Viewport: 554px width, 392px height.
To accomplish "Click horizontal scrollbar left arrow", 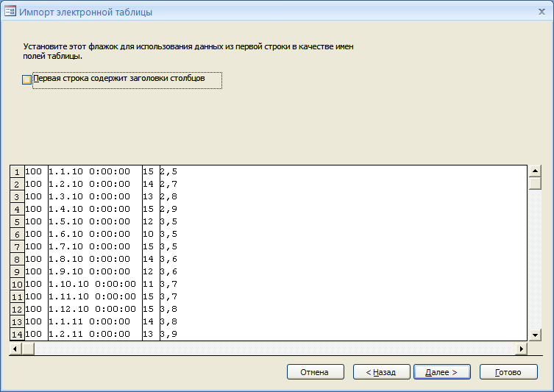I will coord(15,349).
